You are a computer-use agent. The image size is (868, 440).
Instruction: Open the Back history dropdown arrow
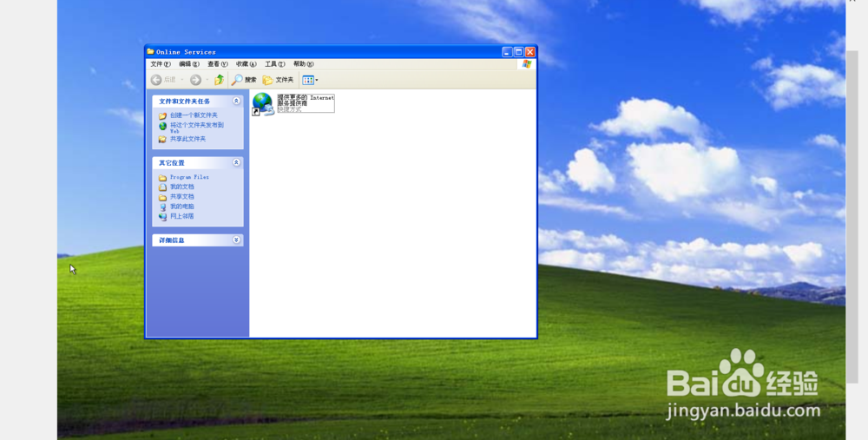[x=182, y=80]
